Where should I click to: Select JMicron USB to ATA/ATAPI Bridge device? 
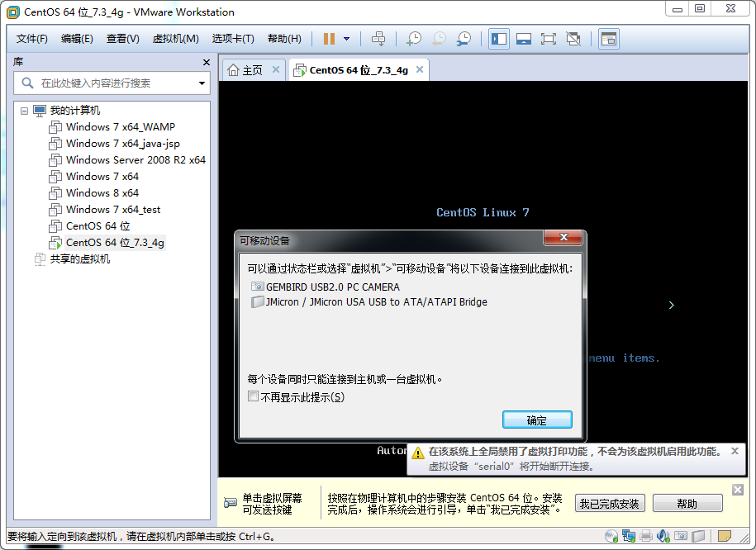click(369, 302)
